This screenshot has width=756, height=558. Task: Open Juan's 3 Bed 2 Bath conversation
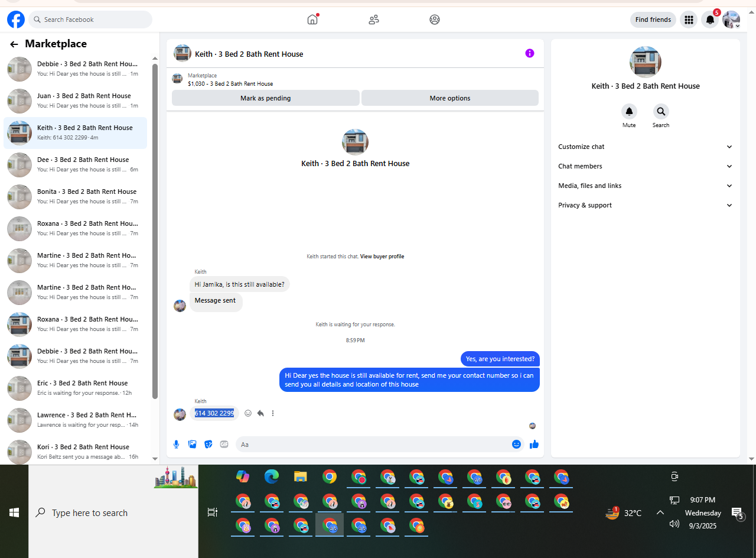pos(76,100)
